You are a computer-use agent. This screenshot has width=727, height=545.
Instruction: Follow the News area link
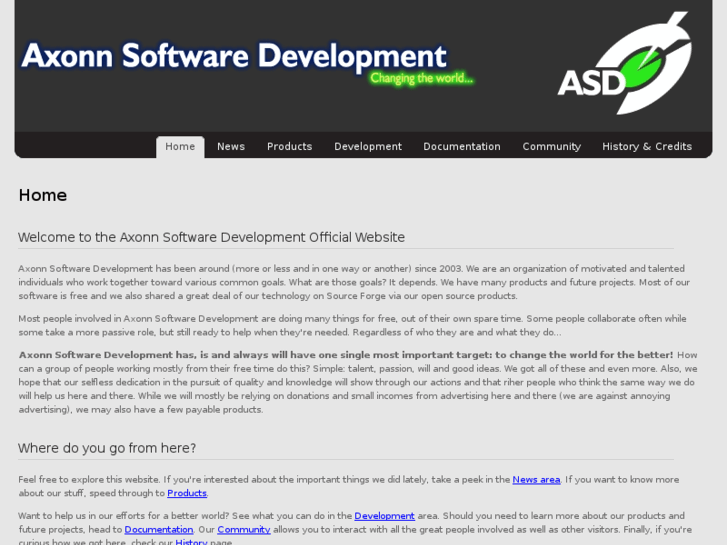click(x=536, y=480)
